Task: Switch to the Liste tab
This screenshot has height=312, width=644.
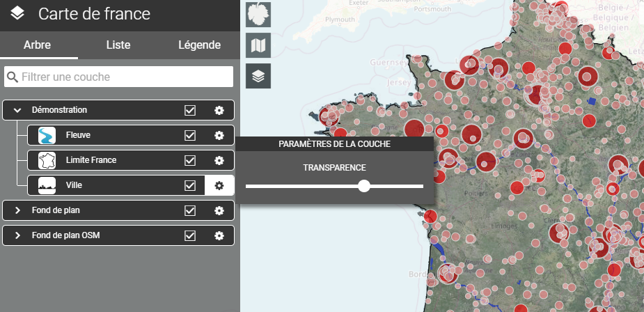Action: (118, 45)
